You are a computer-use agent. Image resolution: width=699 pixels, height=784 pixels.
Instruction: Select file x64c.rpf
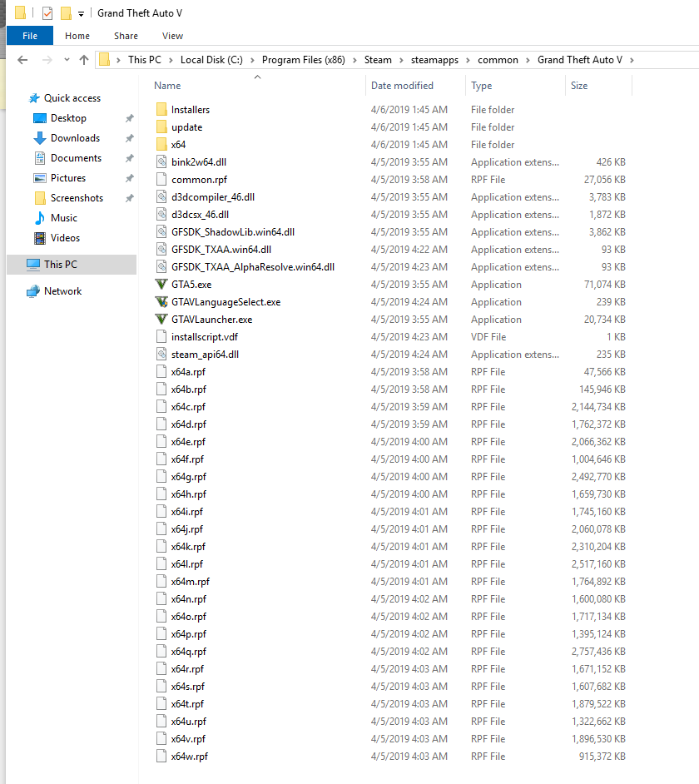click(188, 407)
